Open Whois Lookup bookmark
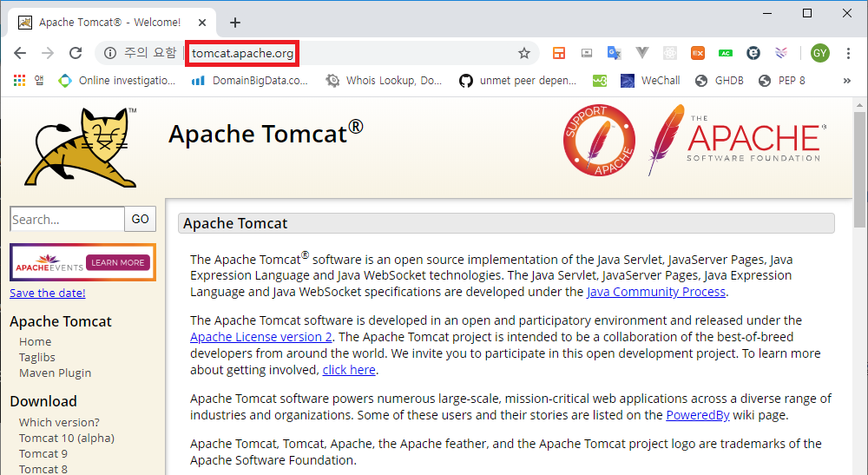 [384, 81]
